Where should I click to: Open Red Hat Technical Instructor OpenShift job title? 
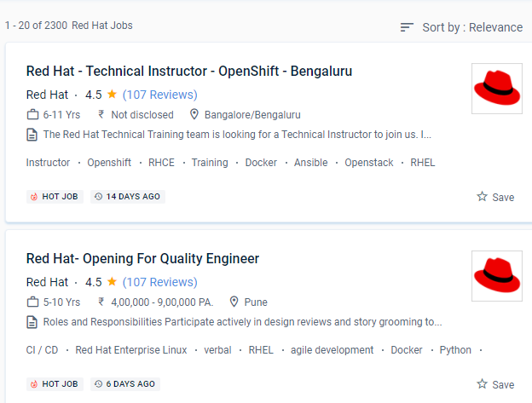tap(189, 71)
